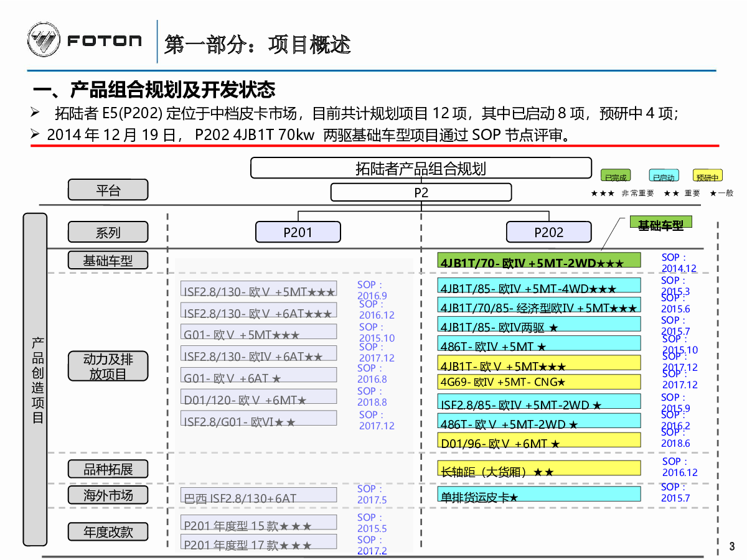Viewport: 747px width, 560px height.
Task: Select the SOP: 2015.6 date
Action: (x=676, y=303)
